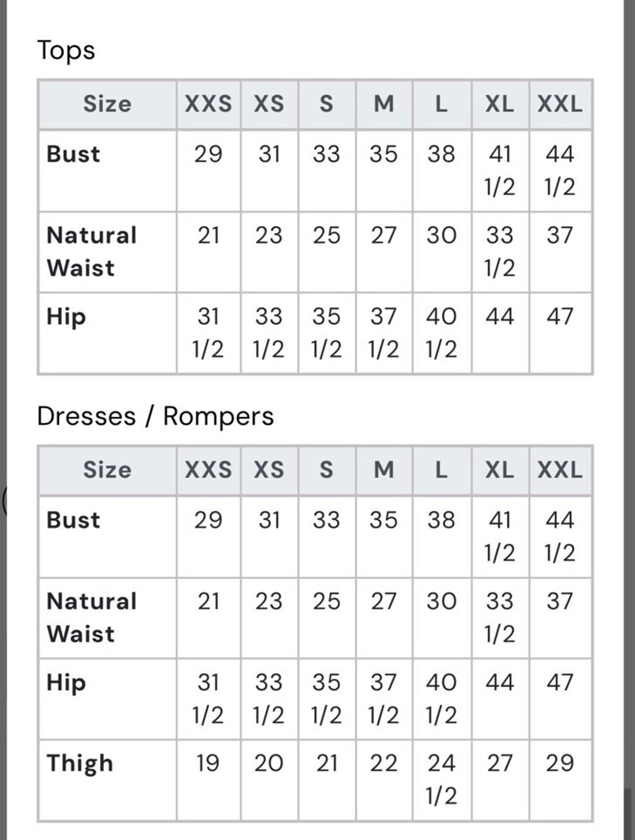Click Hip row label in Tops table

point(66,317)
